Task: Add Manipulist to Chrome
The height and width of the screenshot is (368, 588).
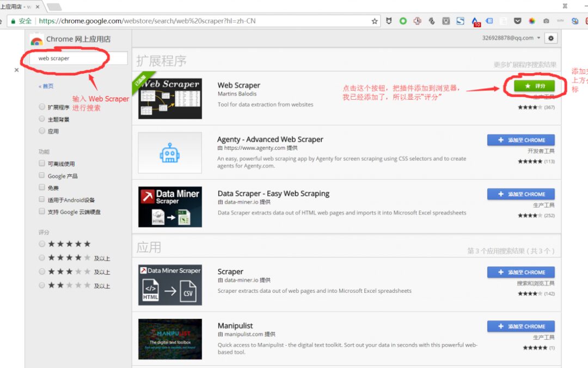Action: [521, 327]
